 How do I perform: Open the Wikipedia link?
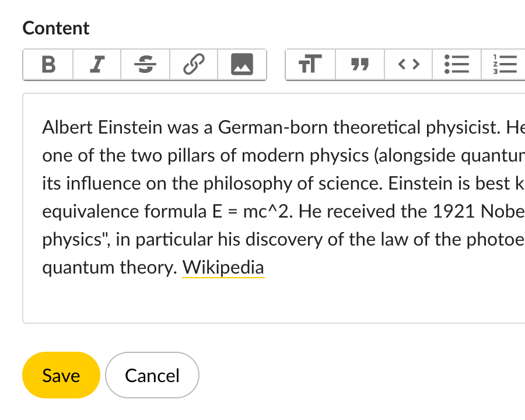[223, 268]
